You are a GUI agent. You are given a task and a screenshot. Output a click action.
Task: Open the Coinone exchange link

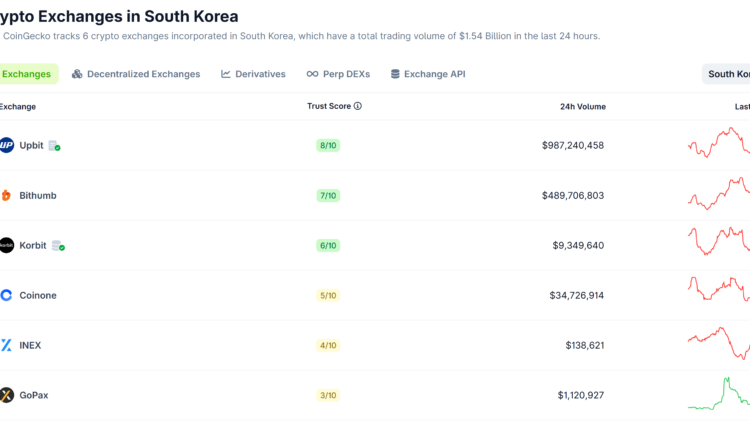coord(38,295)
